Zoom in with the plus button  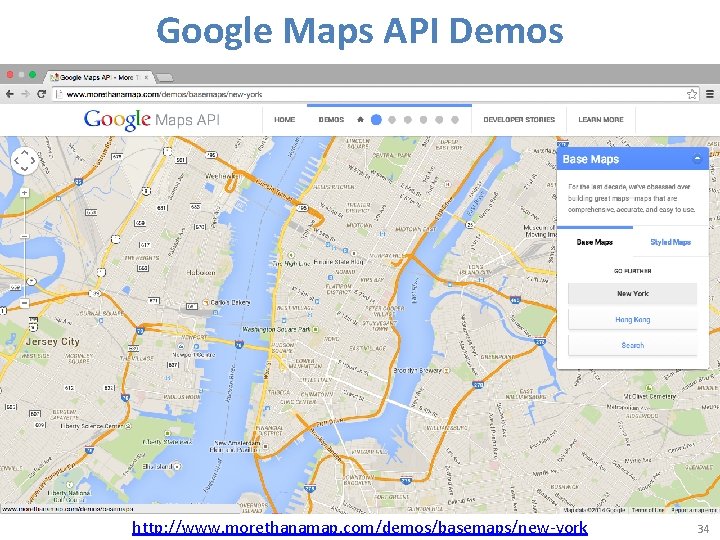(24, 193)
